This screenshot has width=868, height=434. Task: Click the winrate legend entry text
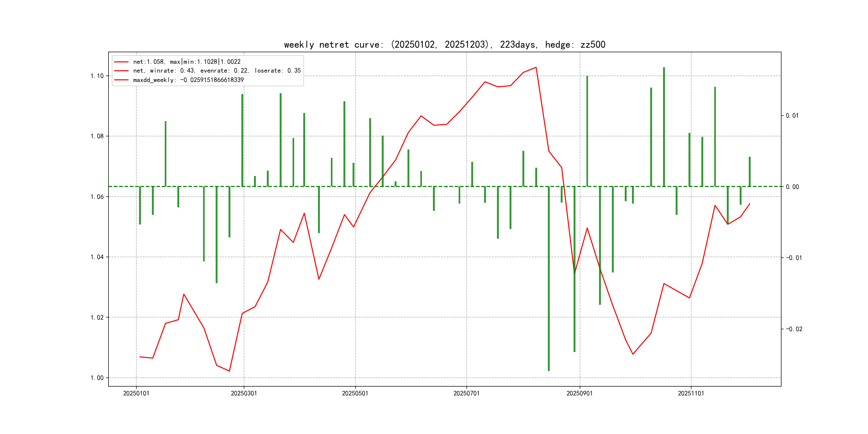pos(217,71)
